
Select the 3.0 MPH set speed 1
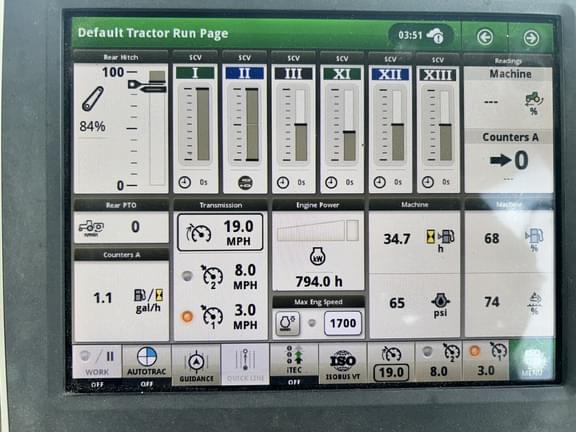(x=221, y=317)
